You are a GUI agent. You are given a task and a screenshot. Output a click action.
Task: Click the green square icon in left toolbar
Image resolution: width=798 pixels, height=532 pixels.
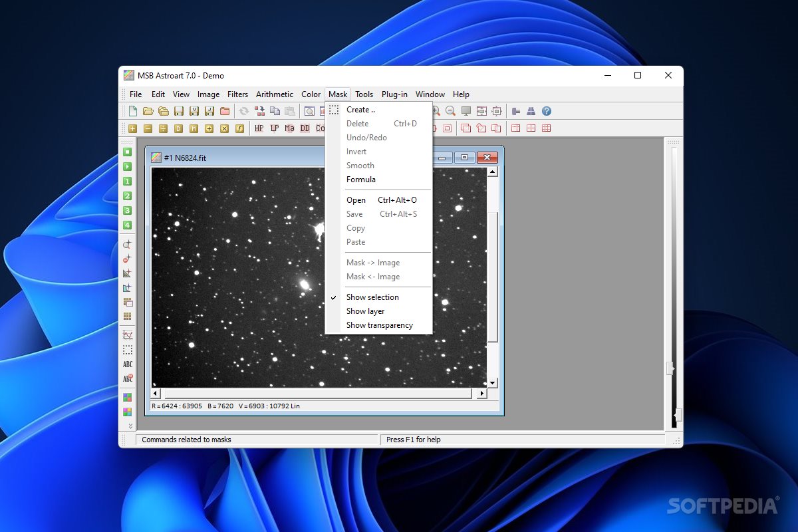coord(127,152)
